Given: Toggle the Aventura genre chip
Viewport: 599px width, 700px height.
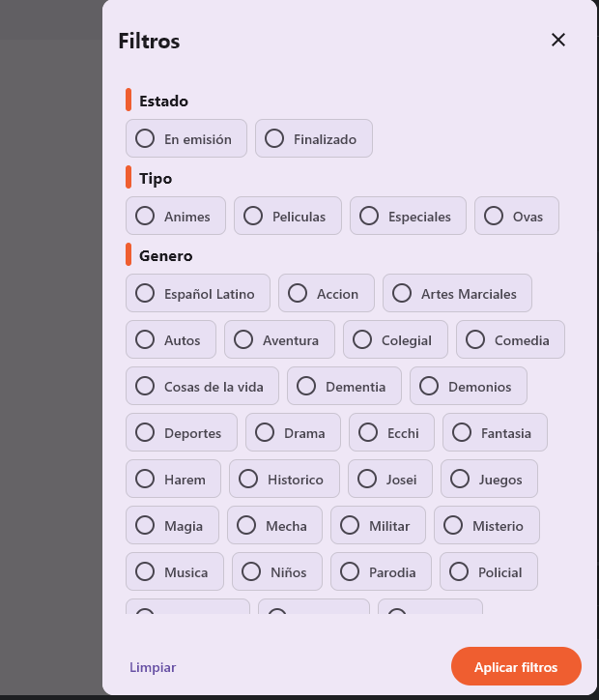Looking at the screenshot, I should pyautogui.click(x=279, y=340).
